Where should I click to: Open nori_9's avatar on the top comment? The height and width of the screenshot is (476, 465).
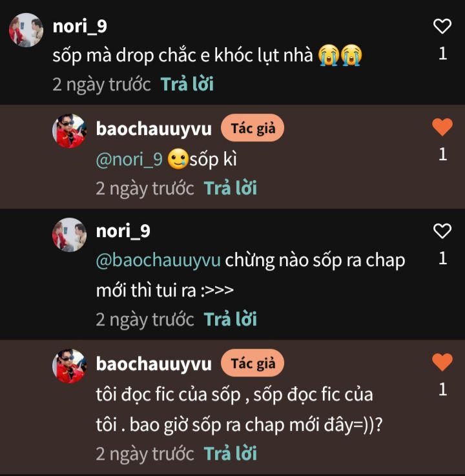(26, 30)
